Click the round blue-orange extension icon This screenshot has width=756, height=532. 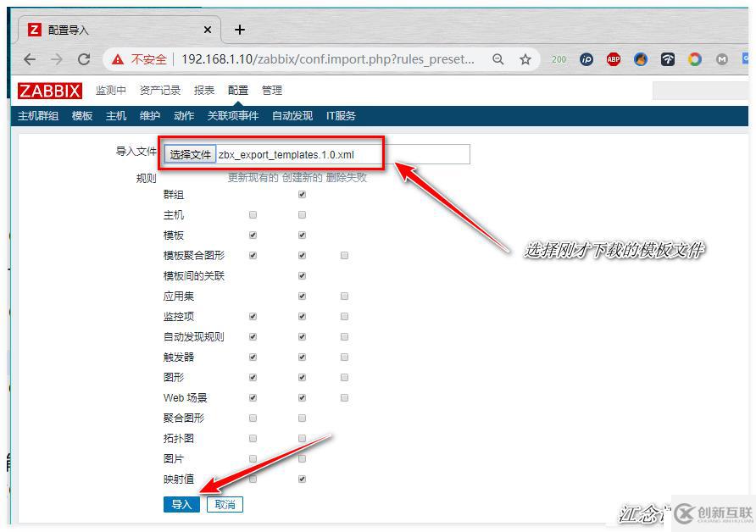tap(640, 59)
